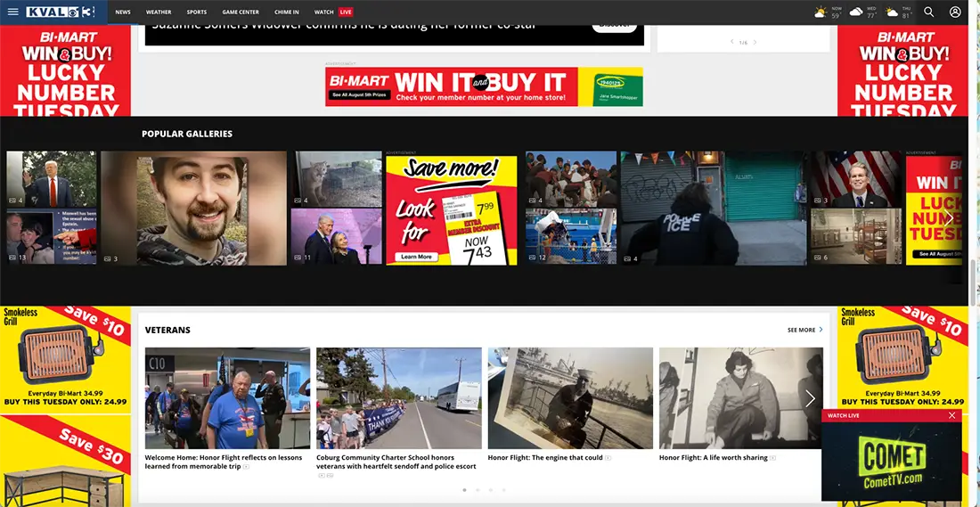Open vintage sailor photograph thumbnail
The height and width of the screenshot is (507, 980).
[570, 398]
